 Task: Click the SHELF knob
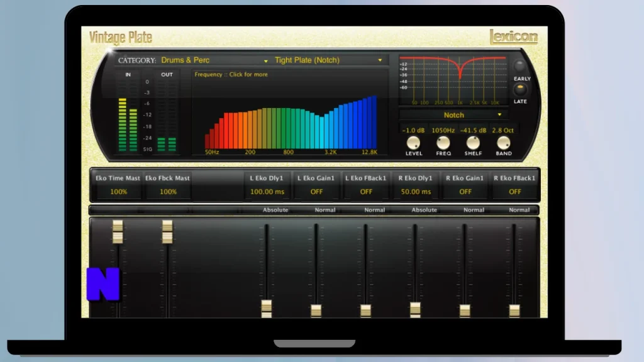473,143
